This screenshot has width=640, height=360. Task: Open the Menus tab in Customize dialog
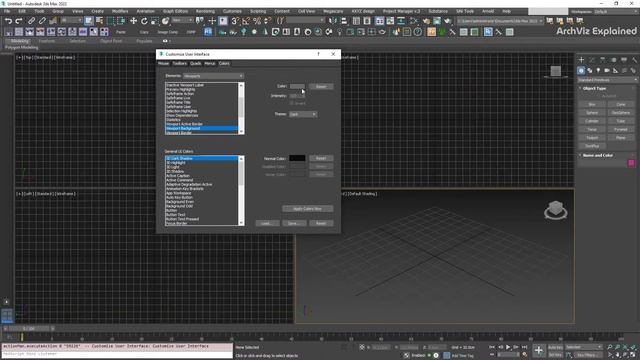click(x=210, y=64)
